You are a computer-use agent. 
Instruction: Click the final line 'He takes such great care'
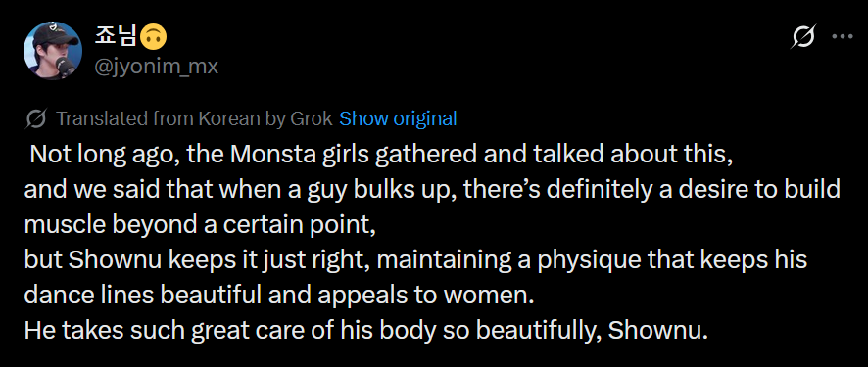[x=366, y=331]
